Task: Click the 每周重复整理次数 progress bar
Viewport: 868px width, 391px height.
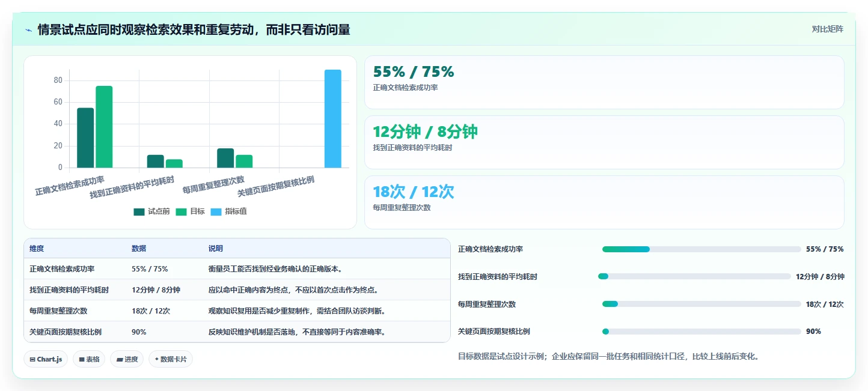Action: click(701, 304)
